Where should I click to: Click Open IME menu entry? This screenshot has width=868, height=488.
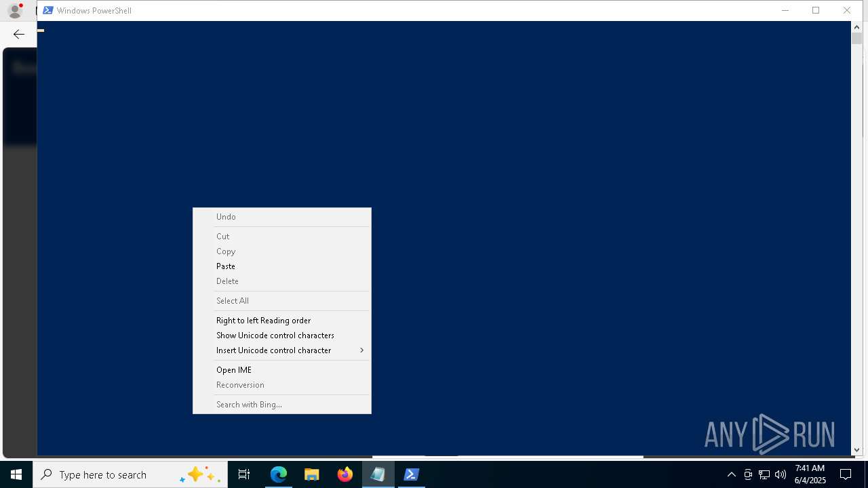point(281,370)
